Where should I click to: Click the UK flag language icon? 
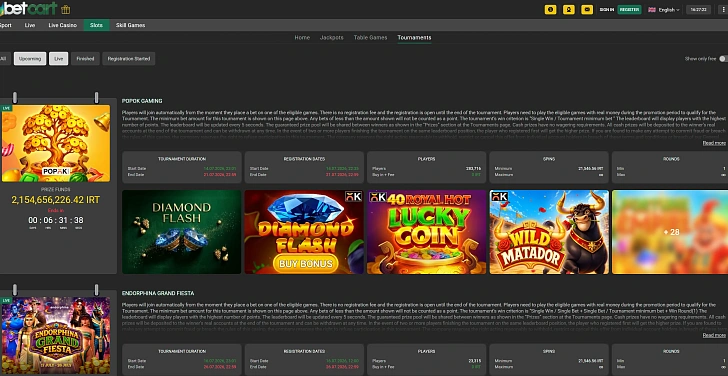pyautogui.click(x=652, y=9)
